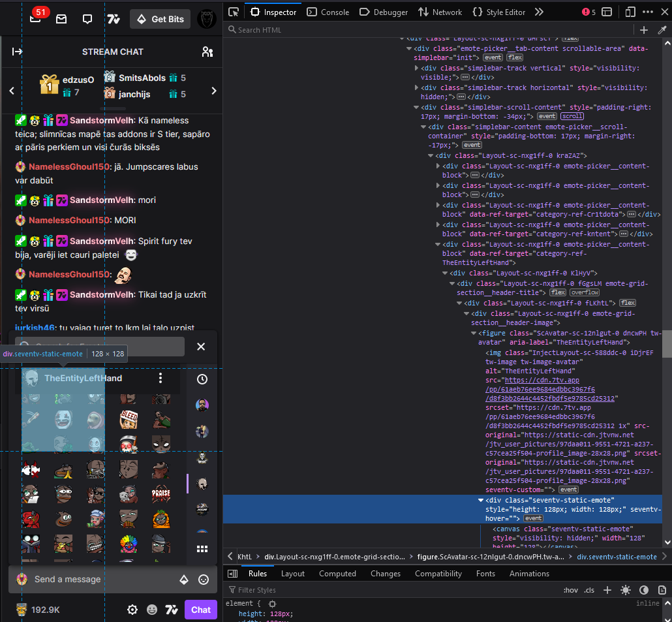Switch to the Layout tab

(x=293, y=574)
